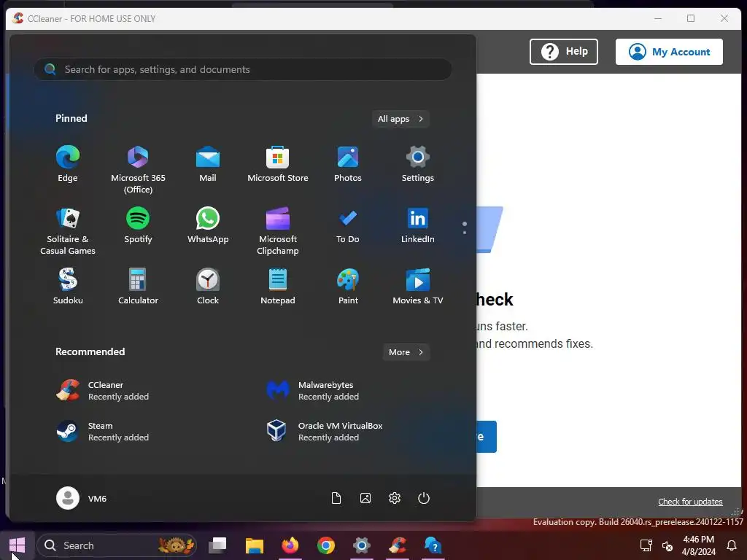Click Help button in CCleaner
Viewport: 747px width, 560px height.
click(x=564, y=52)
